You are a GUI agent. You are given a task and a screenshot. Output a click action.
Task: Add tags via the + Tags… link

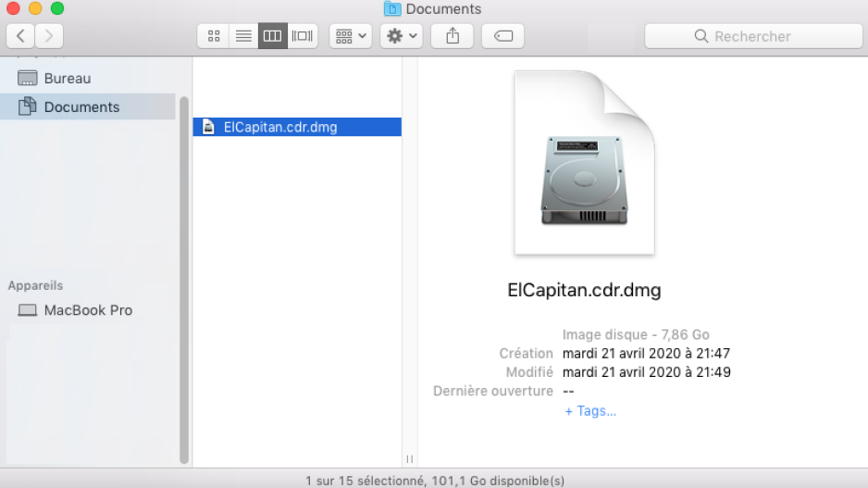(x=590, y=411)
